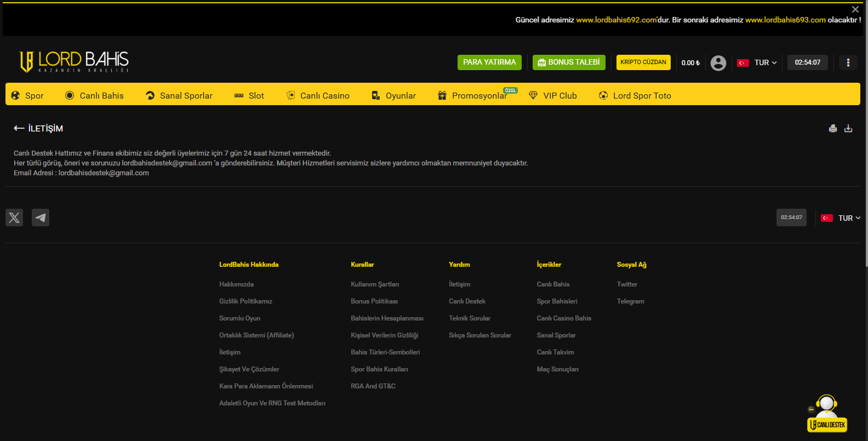Click the BONUS TALEBİ button

[569, 62]
